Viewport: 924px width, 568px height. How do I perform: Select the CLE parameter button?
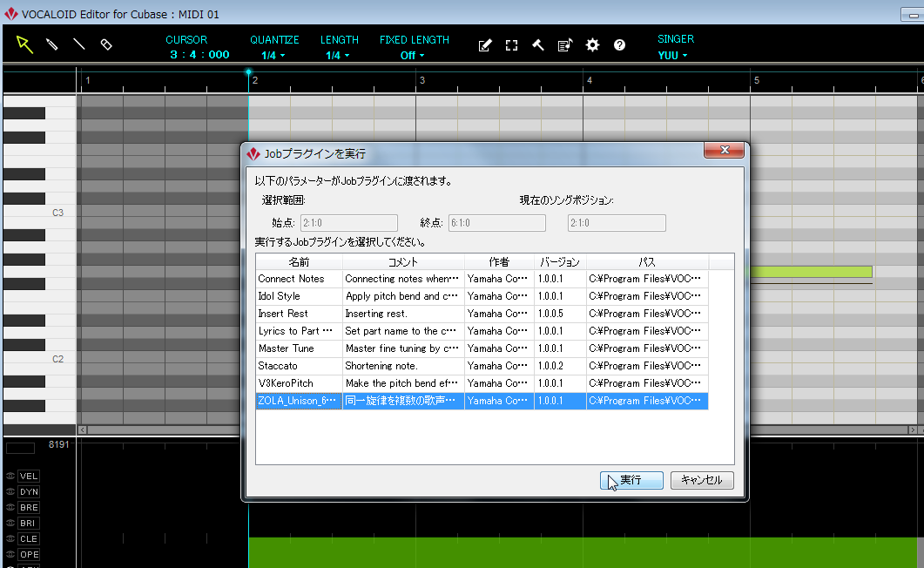coord(28,538)
